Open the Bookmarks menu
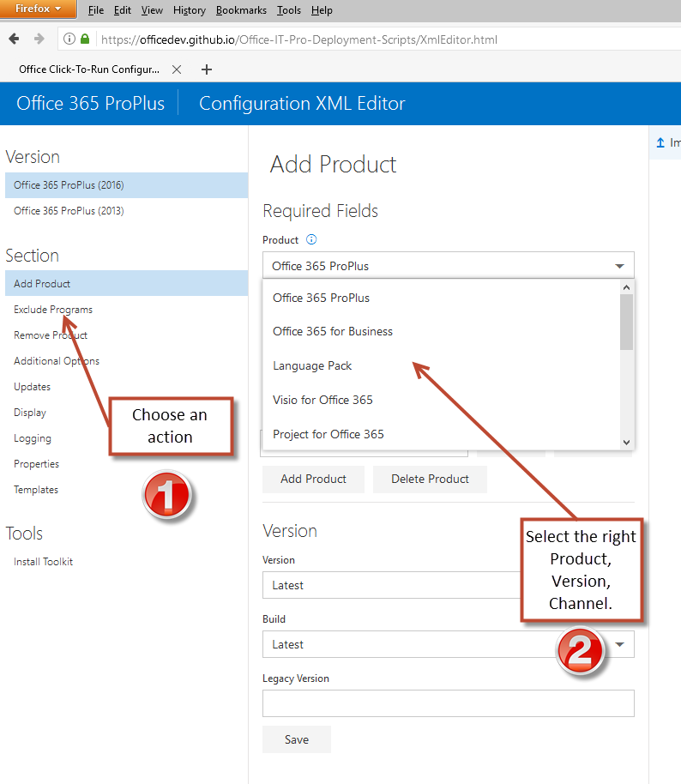681x784 pixels. pos(241,10)
